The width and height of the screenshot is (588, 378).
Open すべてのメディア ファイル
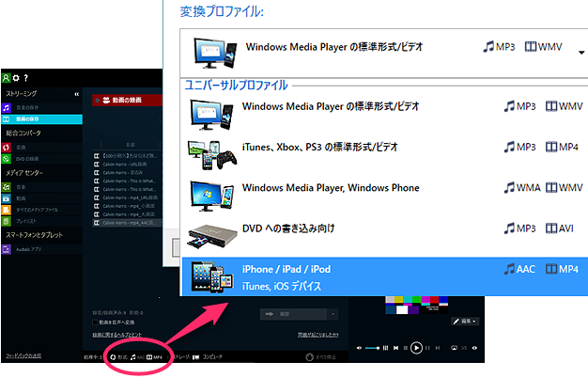tap(41, 210)
